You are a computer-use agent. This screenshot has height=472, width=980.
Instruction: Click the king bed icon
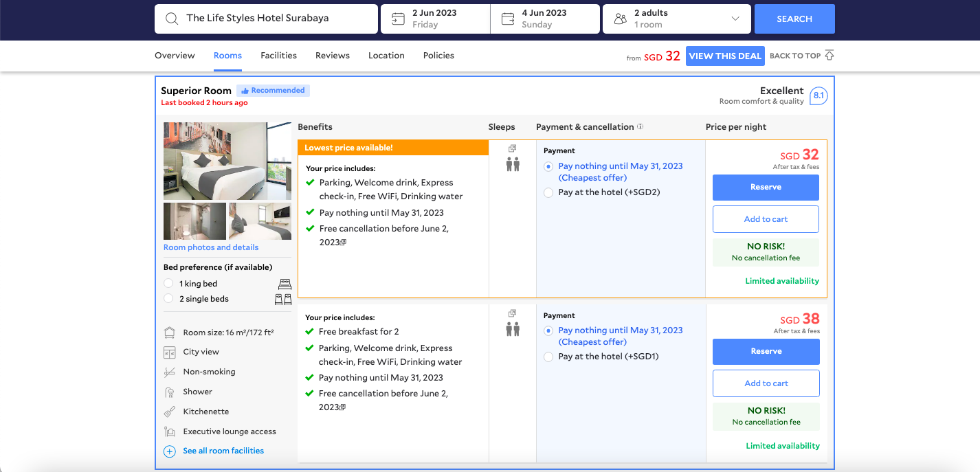[285, 284]
